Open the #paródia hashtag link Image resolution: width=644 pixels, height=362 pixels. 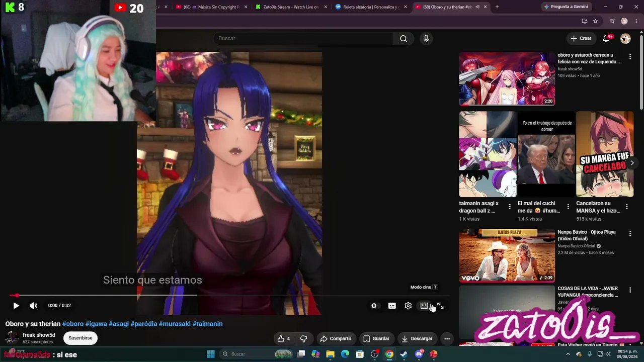[x=144, y=324]
